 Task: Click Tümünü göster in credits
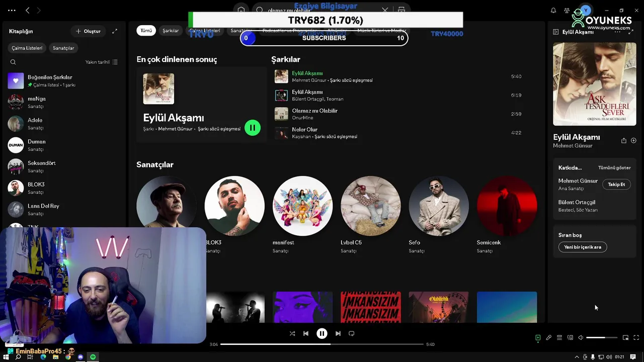614,168
